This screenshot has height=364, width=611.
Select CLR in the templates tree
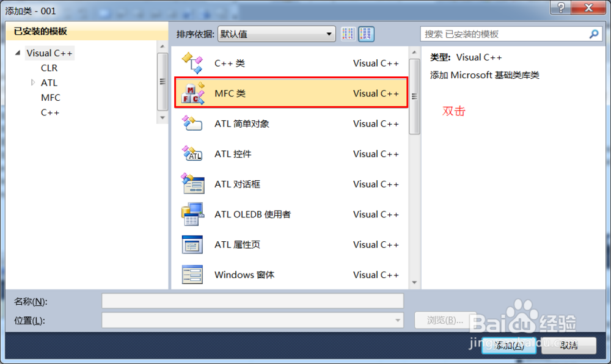point(49,68)
